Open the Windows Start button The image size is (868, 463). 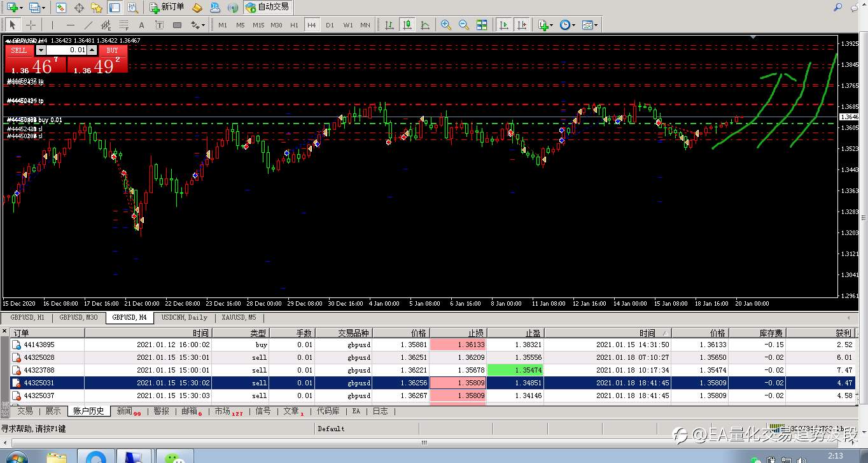pyautogui.click(x=16, y=457)
